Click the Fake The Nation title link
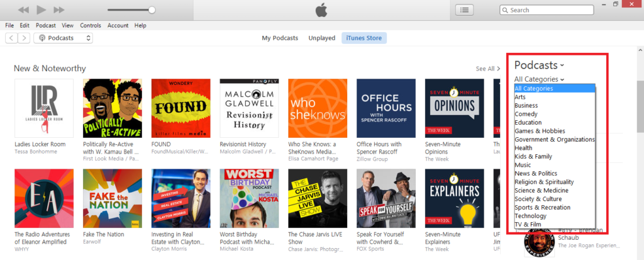Image resolution: width=644 pixels, height=260 pixels. tap(104, 234)
